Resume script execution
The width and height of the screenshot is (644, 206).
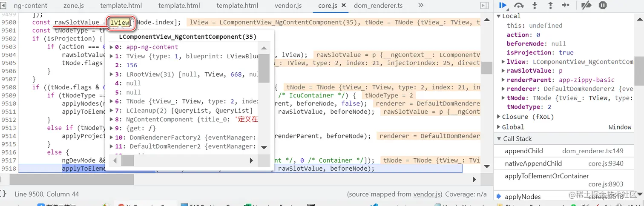[x=503, y=6]
